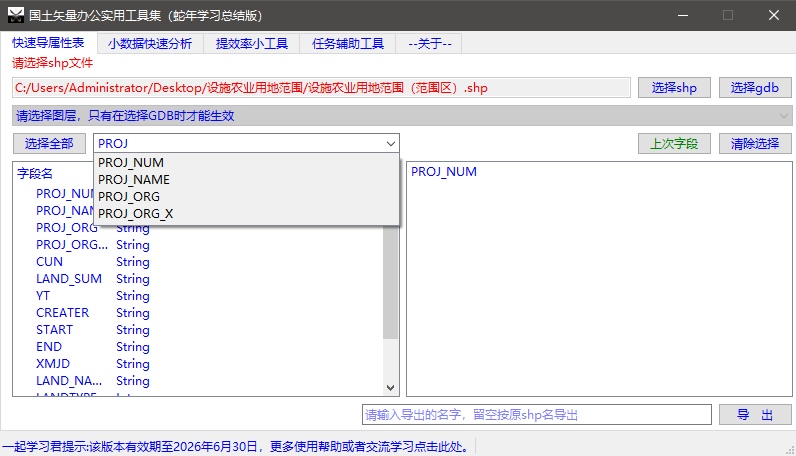Open the --关于-- tab
The image size is (796, 456).
click(430, 44)
